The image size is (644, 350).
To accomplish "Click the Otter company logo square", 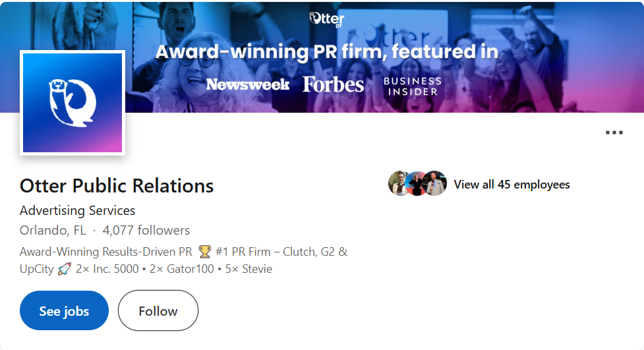I will coord(73,102).
